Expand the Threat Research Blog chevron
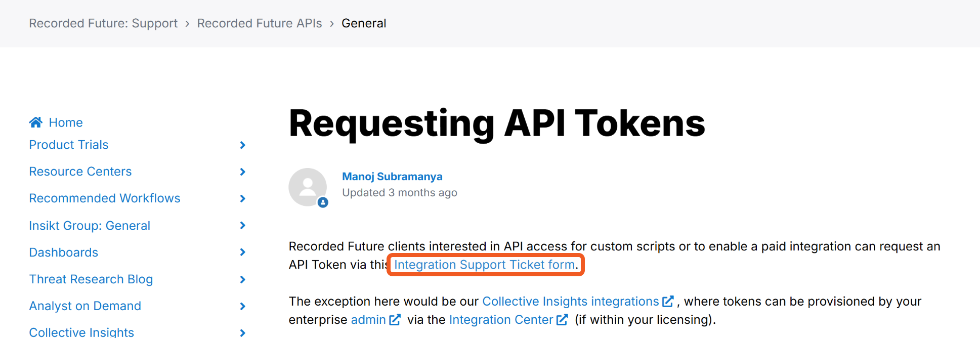The width and height of the screenshot is (980, 338). point(243,279)
